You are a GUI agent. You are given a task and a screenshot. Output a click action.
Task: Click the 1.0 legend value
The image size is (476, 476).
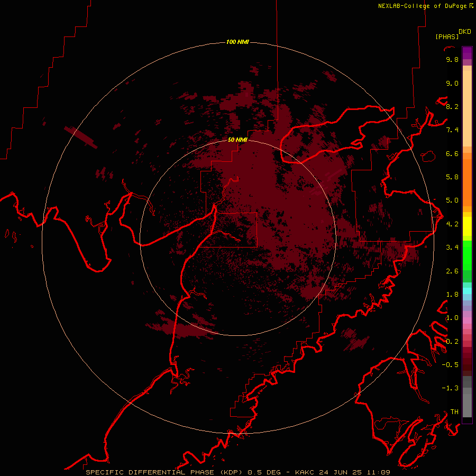452,318
